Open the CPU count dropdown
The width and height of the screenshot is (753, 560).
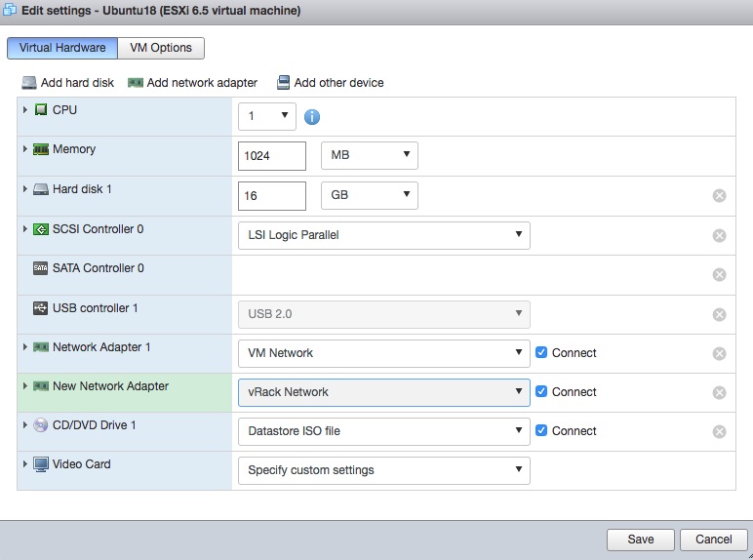click(x=267, y=116)
